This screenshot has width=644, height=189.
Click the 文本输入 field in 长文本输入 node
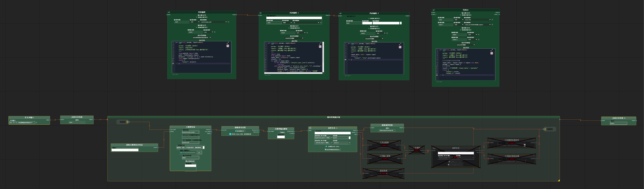click(x=22, y=123)
